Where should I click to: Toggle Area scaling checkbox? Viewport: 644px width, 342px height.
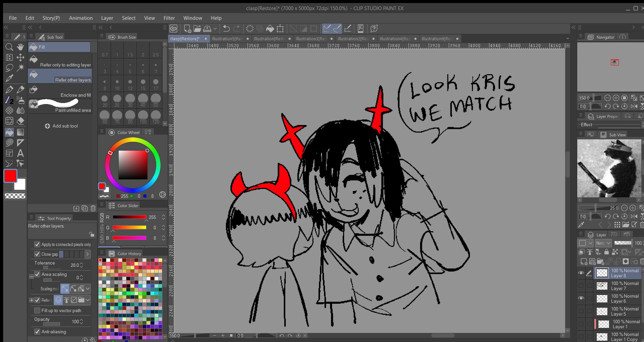coord(37,274)
